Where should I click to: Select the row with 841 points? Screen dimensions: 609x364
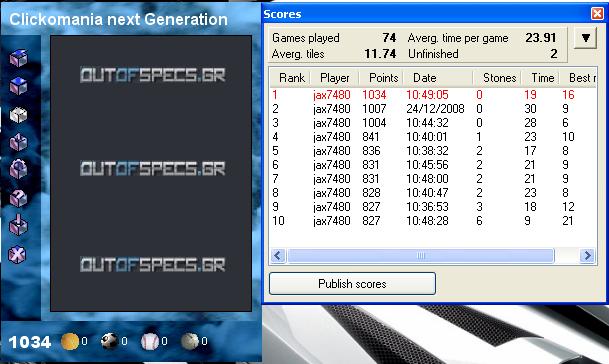coord(433,137)
